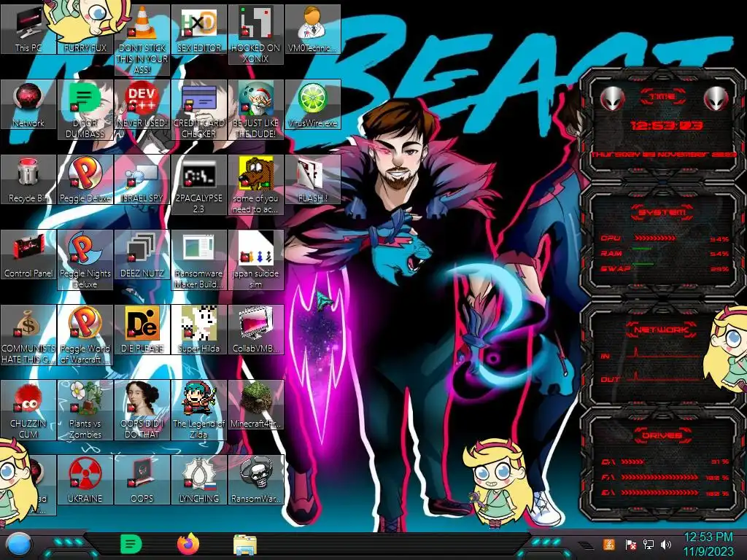Open the network tray icon
This screenshot has height=560, width=747.
point(649,545)
